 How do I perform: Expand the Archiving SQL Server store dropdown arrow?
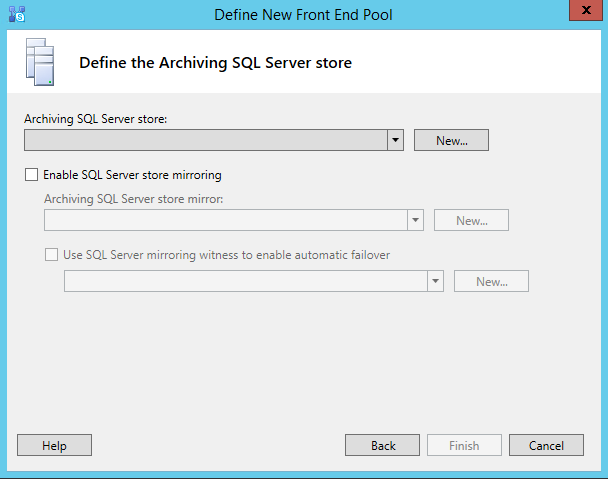396,141
